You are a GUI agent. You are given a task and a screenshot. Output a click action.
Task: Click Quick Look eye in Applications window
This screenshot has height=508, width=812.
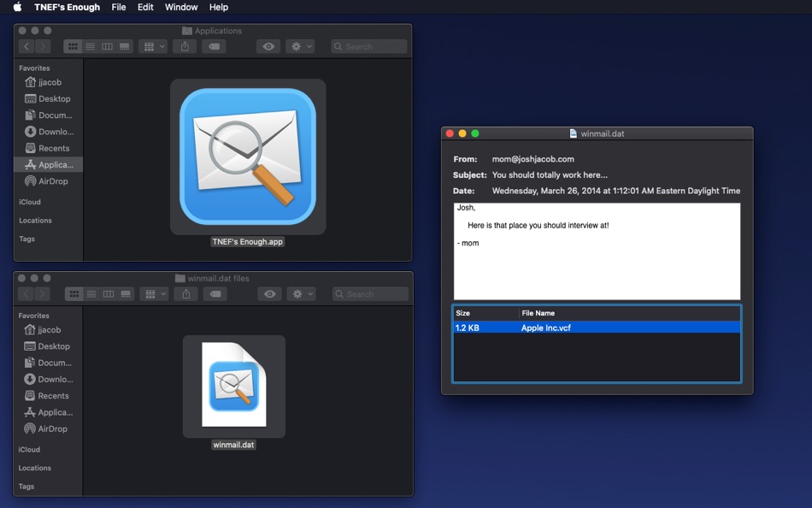(x=268, y=47)
